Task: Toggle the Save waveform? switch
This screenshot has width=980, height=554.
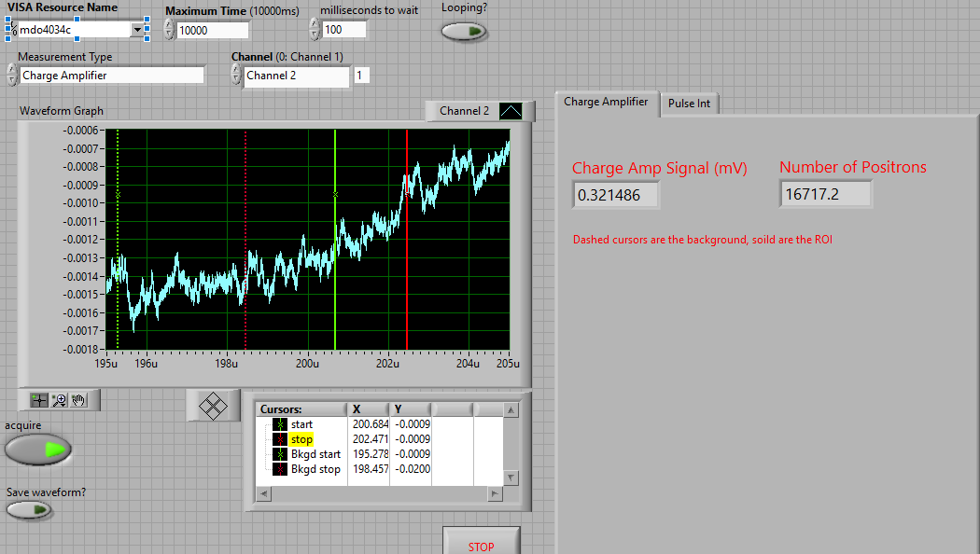Action: point(29,510)
